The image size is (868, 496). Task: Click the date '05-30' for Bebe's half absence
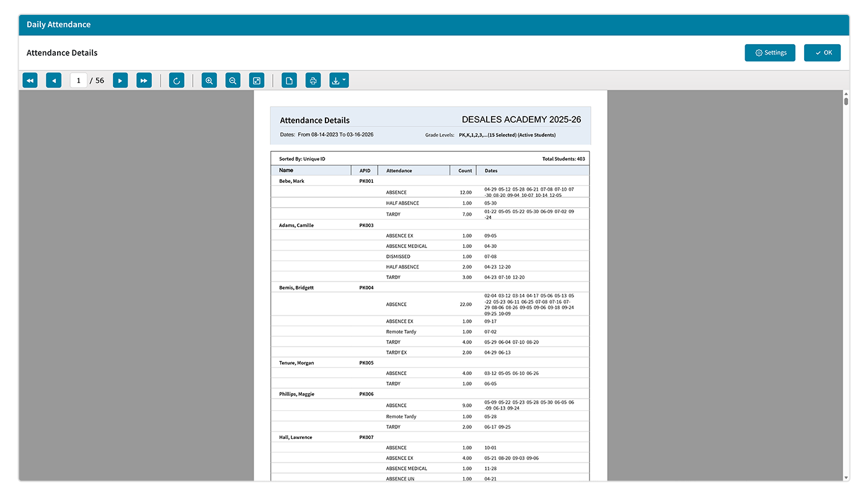tap(490, 203)
